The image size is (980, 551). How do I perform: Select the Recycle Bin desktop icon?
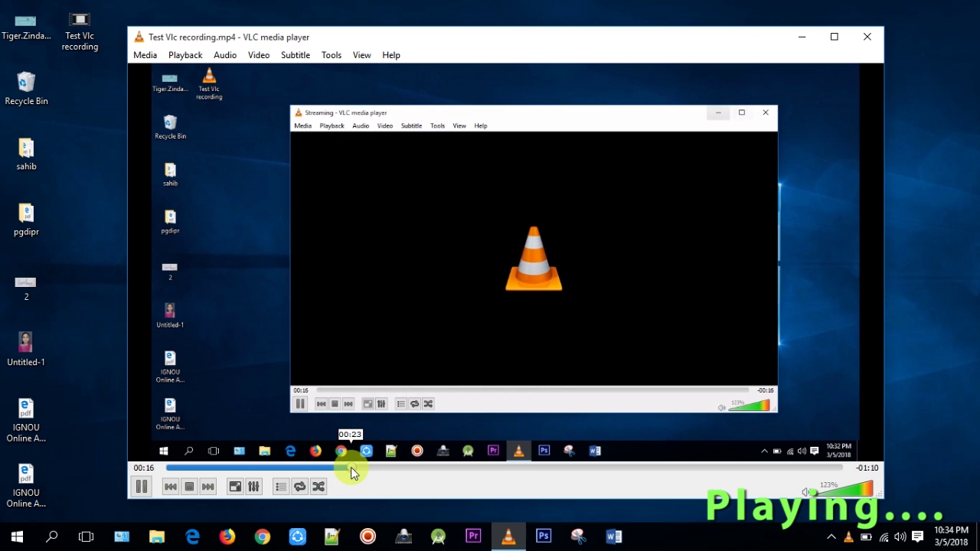click(26, 88)
